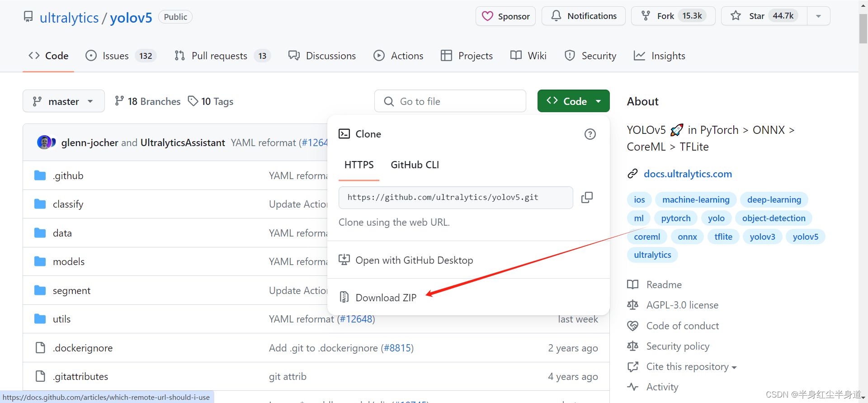This screenshot has width=868, height=403.
Task: Click the repository icon beside ultralytics
Action: tap(28, 17)
